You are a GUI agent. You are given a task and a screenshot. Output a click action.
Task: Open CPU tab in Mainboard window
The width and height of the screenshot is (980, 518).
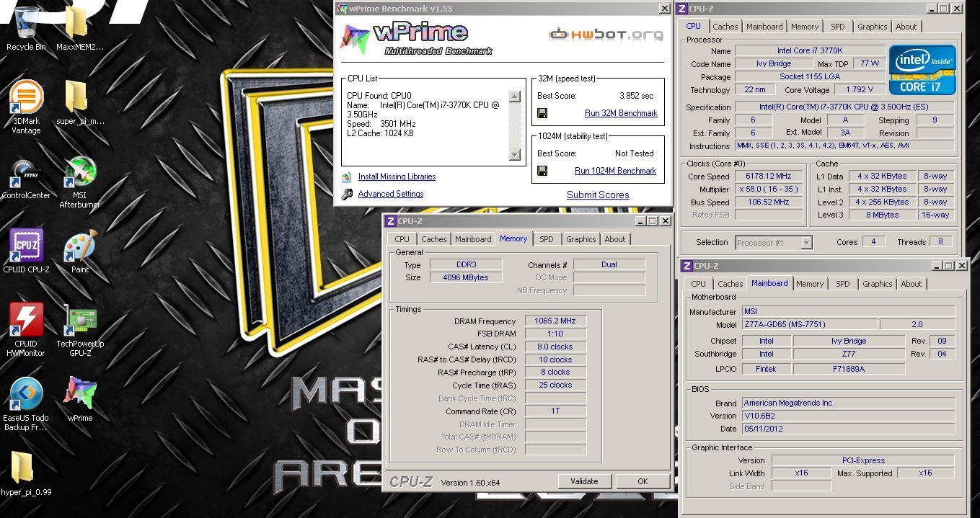click(698, 284)
